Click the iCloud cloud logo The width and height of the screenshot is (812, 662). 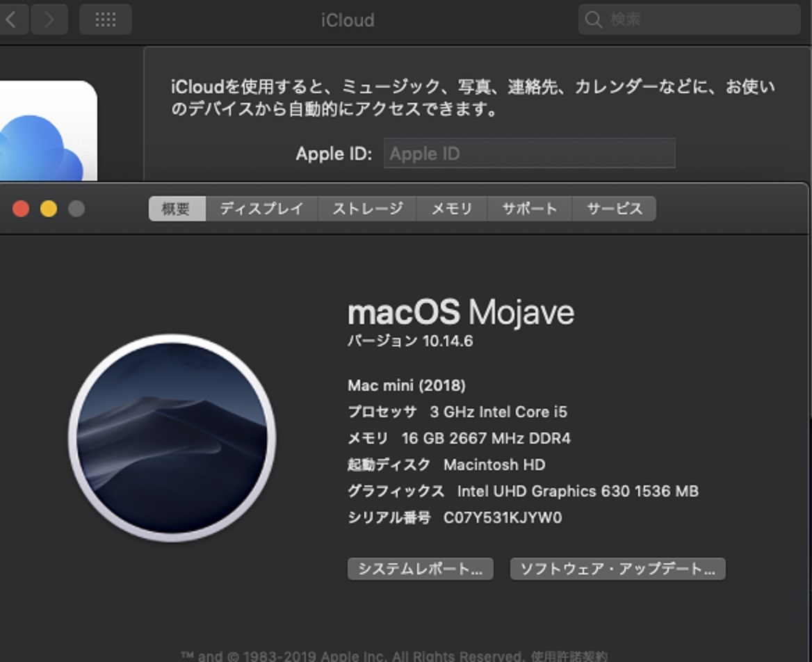pyautogui.click(x=42, y=147)
